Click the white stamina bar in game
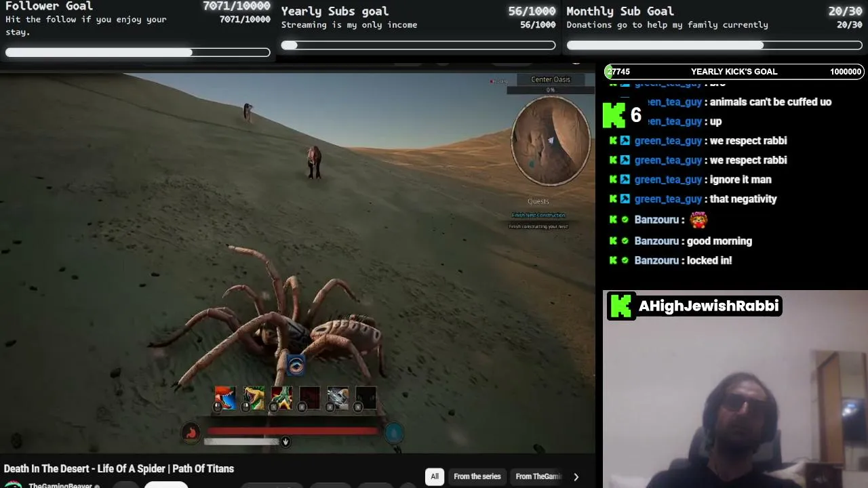 click(x=243, y=442)
